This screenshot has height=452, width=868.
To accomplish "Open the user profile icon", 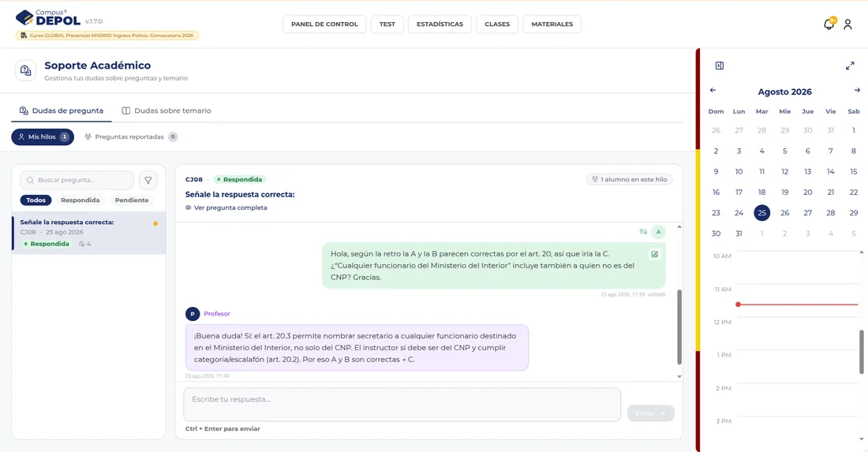I will tap(847, 24).
